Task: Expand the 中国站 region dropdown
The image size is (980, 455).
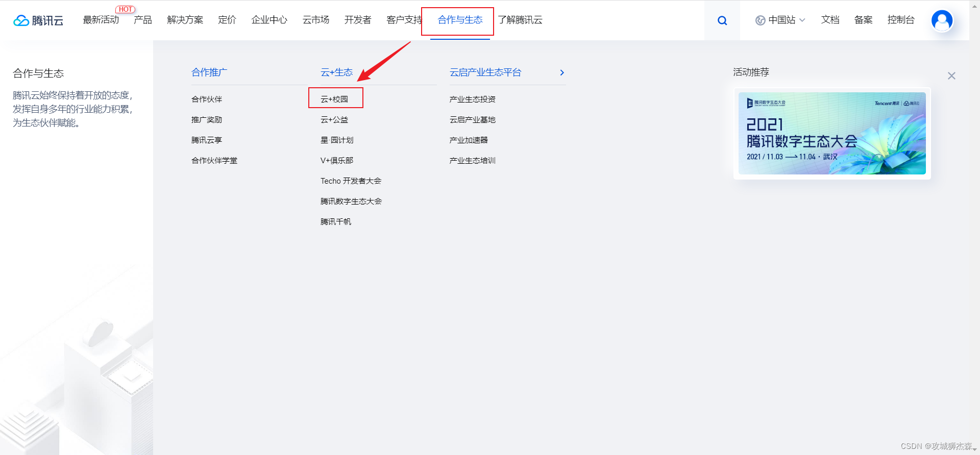Action: click(780, 20)
